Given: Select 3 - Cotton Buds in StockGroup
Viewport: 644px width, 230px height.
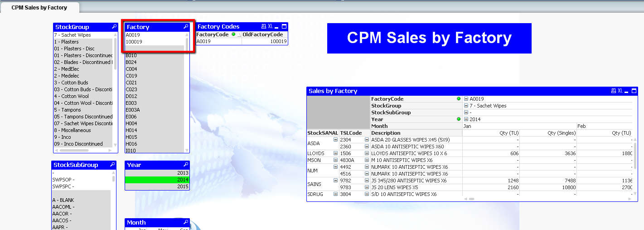Looking at the screenshot, I should [x=83, y=83].
